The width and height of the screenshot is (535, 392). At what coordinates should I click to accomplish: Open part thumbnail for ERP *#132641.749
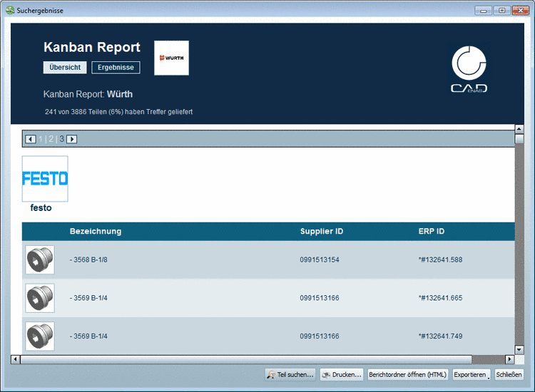coord(40,336)
